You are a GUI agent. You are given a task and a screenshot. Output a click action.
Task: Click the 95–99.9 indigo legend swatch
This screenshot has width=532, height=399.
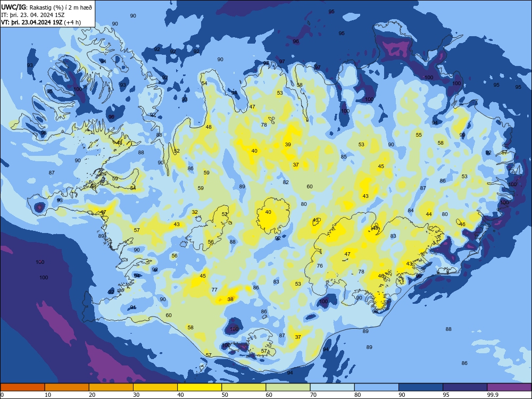pos(465,387)
